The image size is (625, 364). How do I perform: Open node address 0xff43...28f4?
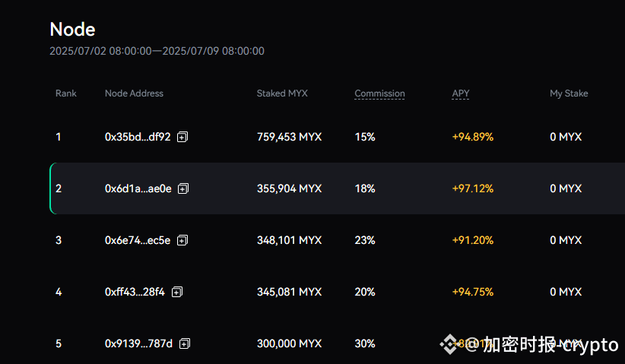pyautogui.click(x=135, y=292)
